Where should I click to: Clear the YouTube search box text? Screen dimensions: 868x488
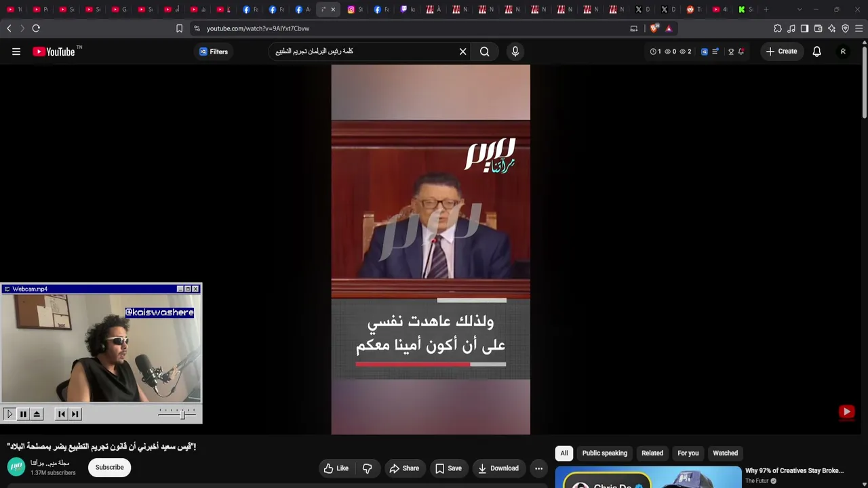463,52
